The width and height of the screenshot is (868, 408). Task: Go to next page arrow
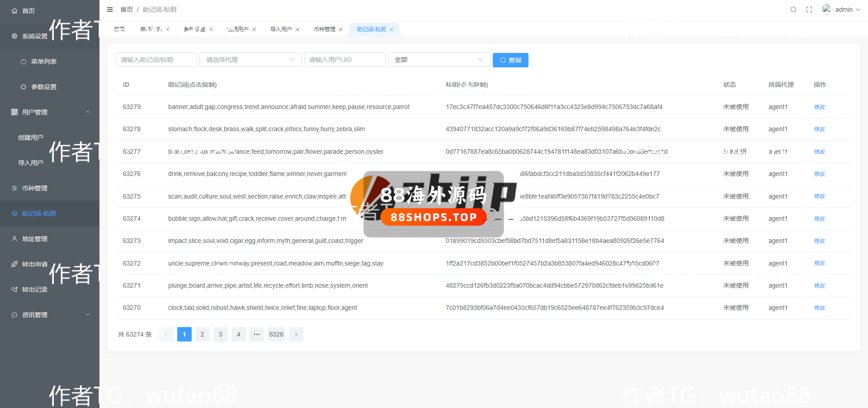pyautogui.click(x=296, y=334)
